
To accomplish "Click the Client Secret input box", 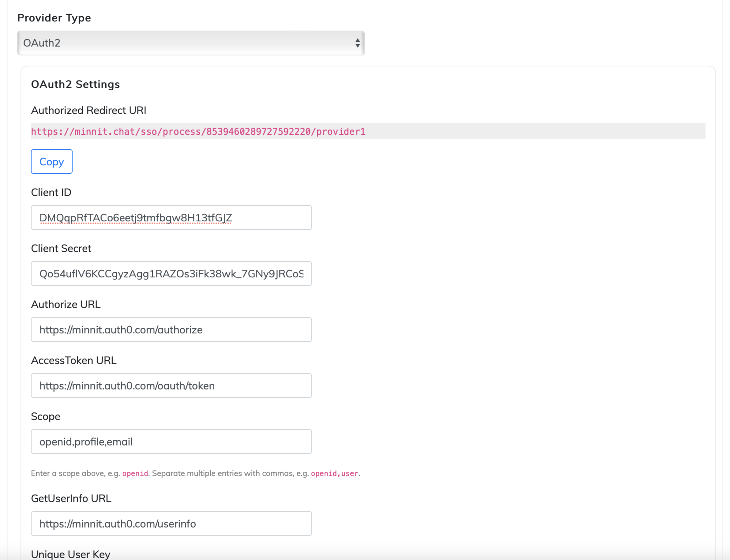I will click(171, 273).
